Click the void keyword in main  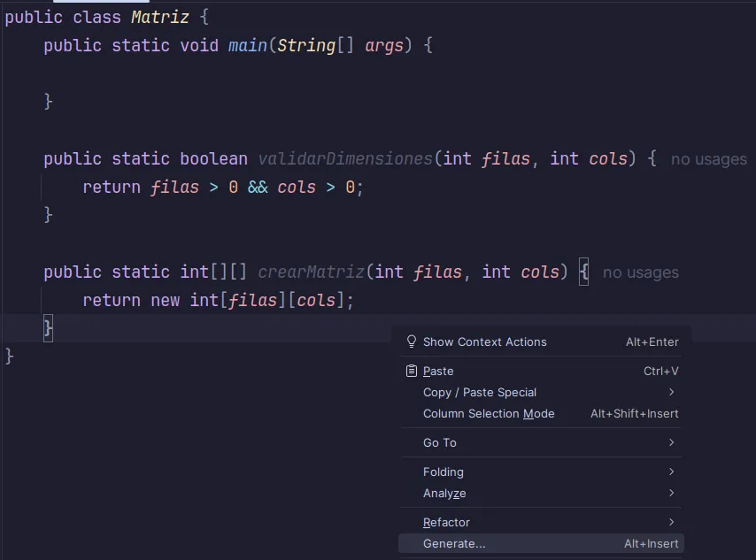click(x=199, y=46)
